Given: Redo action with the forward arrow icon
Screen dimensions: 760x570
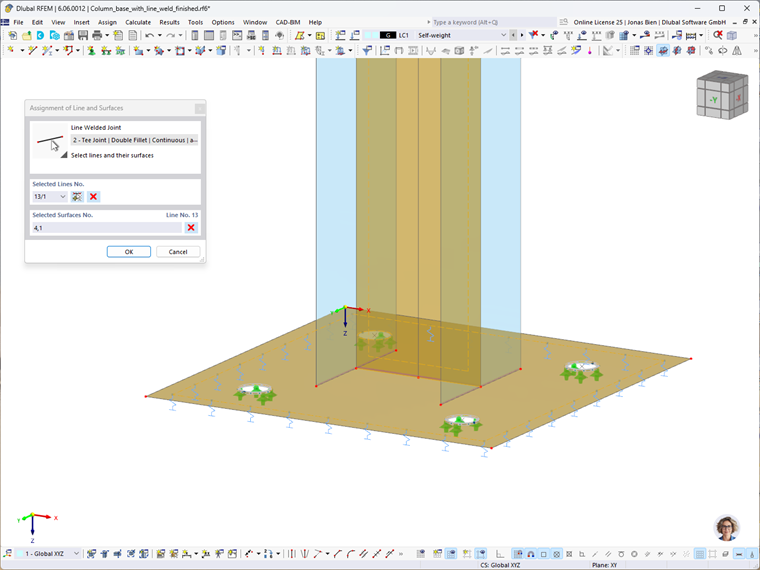Looking at the screenshot, I should [171, 35].
